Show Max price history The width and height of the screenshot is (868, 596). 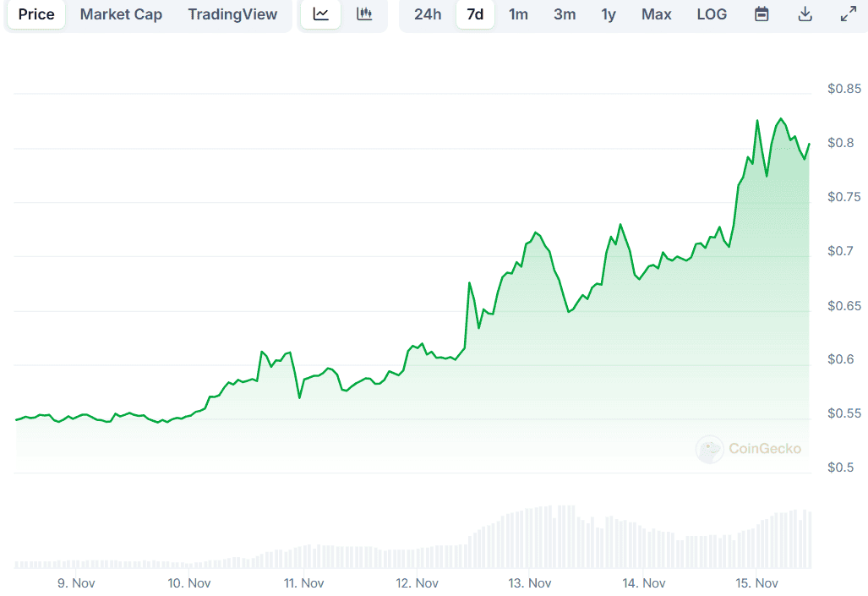[x=657, y=14]
